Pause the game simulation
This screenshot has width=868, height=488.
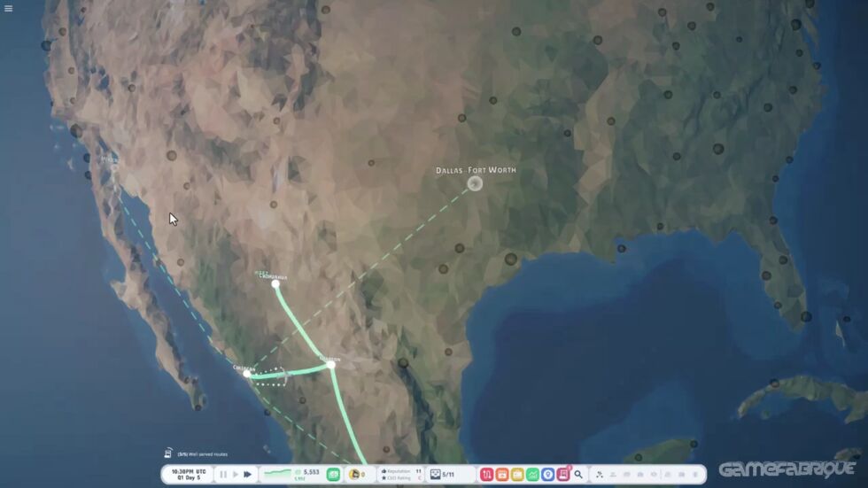pyautogui.click(x=223, y=475)
